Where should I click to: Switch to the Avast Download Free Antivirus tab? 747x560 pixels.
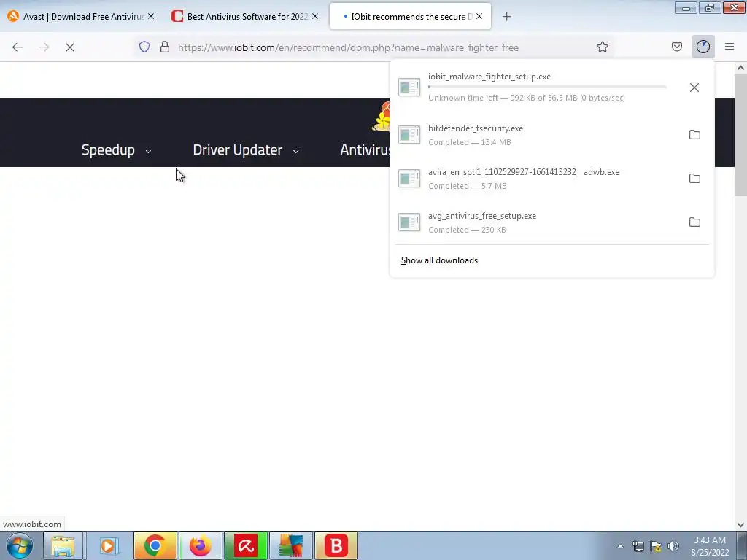tap(81, 16)
